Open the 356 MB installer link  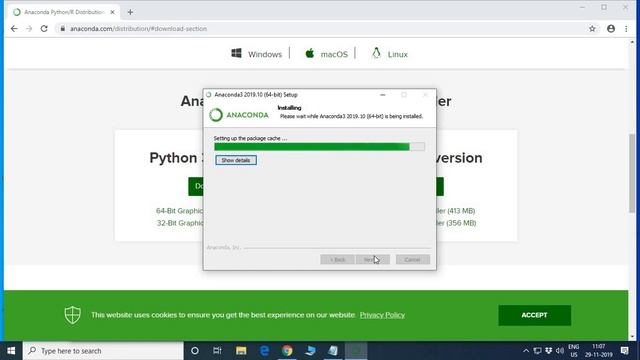(456, 223)
